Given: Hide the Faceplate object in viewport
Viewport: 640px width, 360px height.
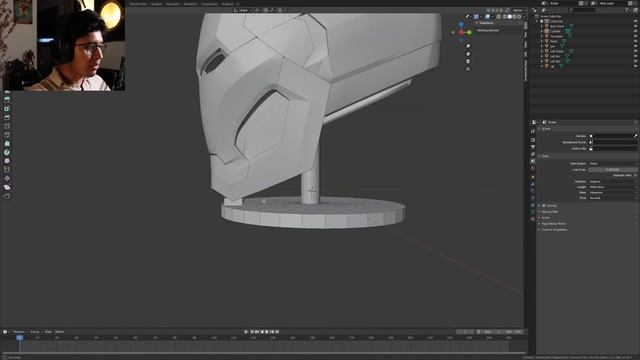Looking at the screenshot, I should (636, 36).
